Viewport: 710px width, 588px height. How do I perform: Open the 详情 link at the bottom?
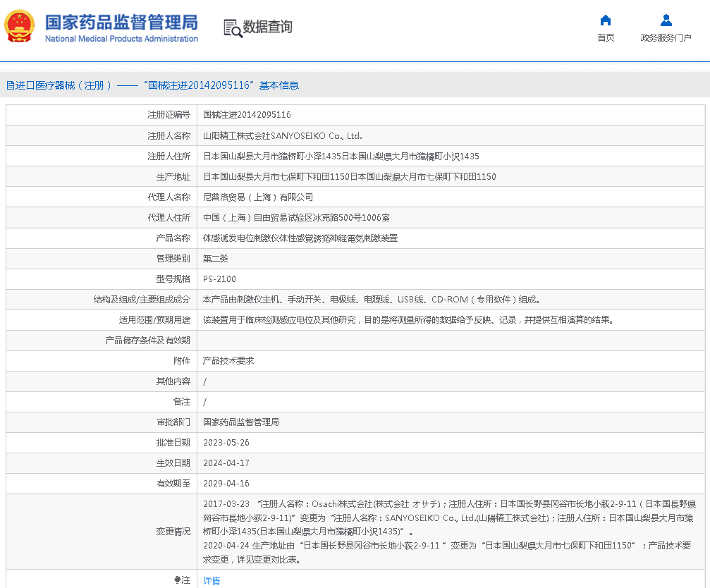pos(212,581)
